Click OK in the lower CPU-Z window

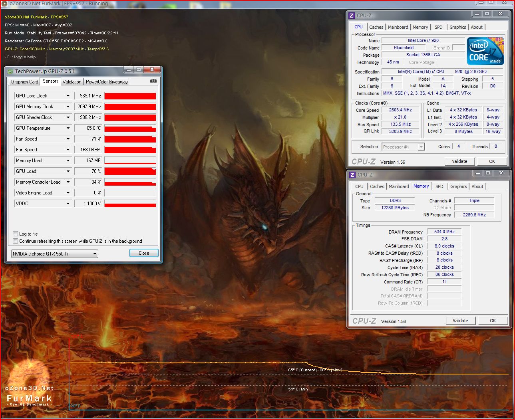(x=493, y=321)
